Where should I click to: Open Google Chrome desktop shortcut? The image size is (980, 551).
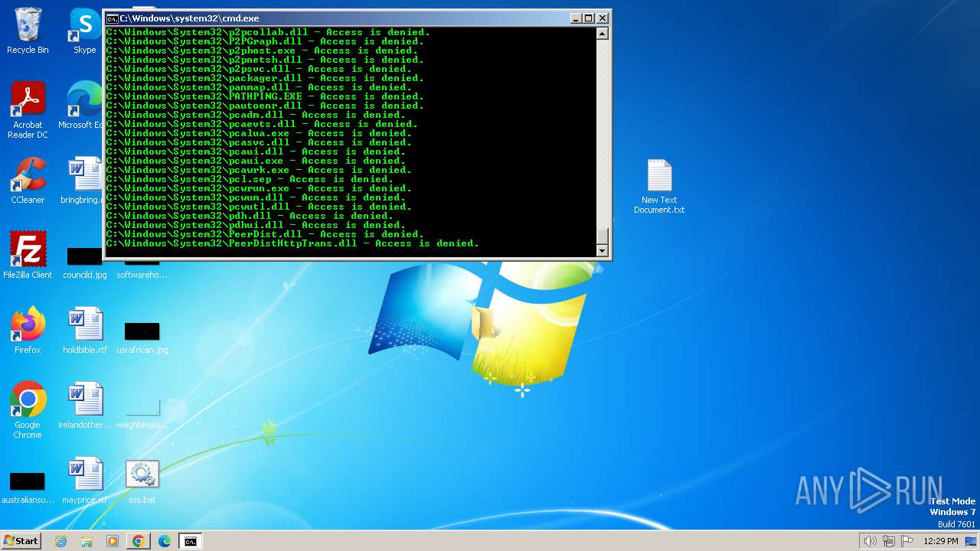click(x=28, y=410)
